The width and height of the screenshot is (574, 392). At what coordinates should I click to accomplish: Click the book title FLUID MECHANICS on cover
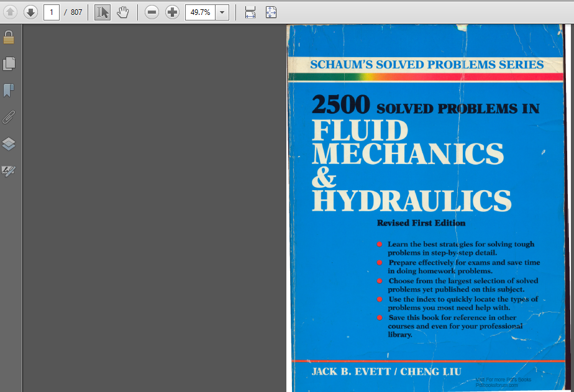pyautogui.click(x=408, y=142)
